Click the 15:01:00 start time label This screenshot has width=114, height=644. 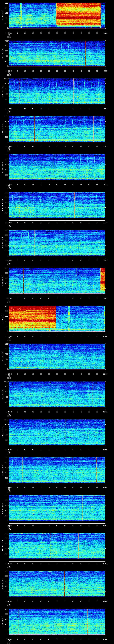tap(9, 33)
